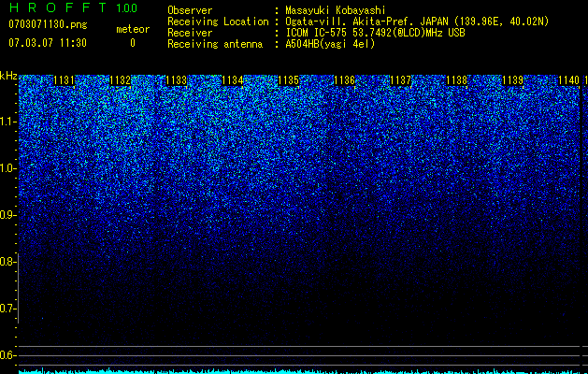Screen dimensions: 588x374
Task: Click the date stamp 07.03.07 11:30
Action: (x=48, y=43)
